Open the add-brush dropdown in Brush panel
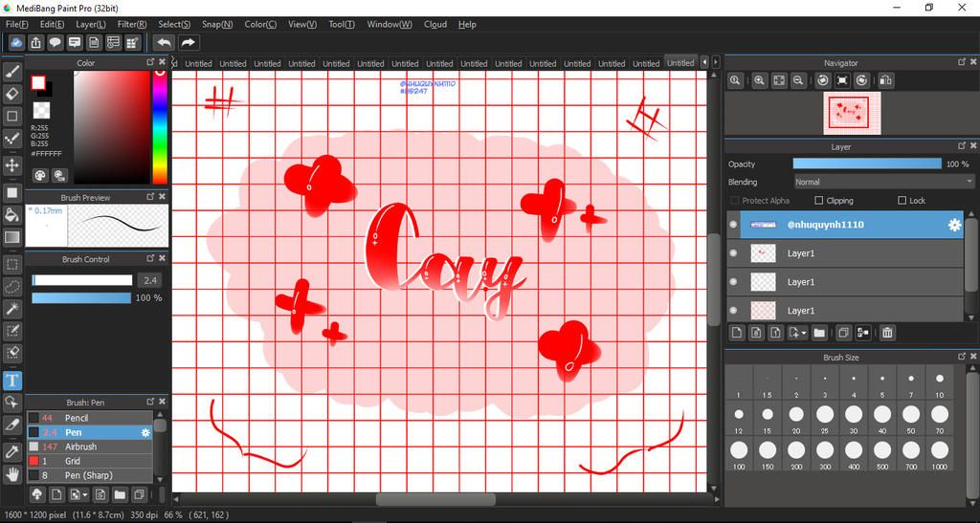980x523 pixels. pyautogui.click(x=85, y=495)
